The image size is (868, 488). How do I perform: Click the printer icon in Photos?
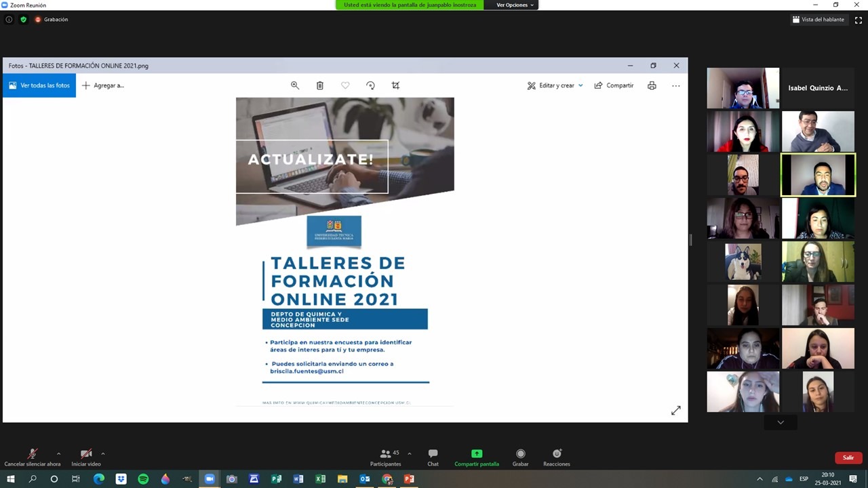click(x=652, y=85)
